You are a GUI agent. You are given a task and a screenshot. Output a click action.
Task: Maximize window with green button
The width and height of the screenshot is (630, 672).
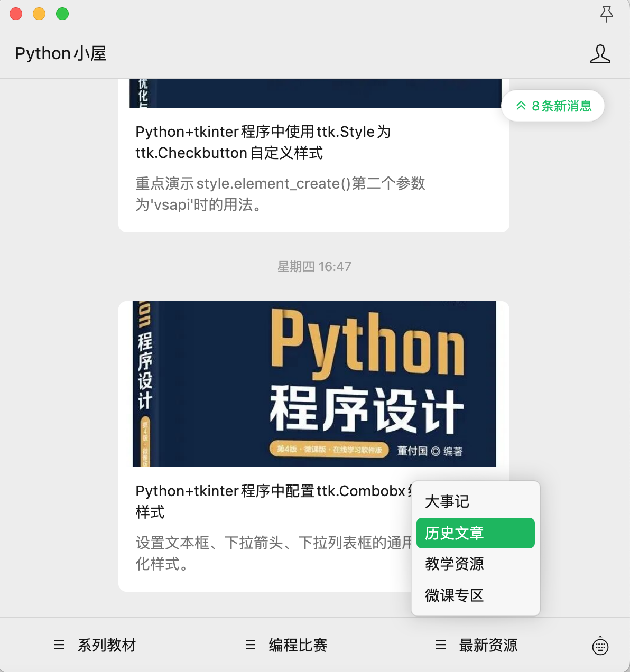pos(62,14)
